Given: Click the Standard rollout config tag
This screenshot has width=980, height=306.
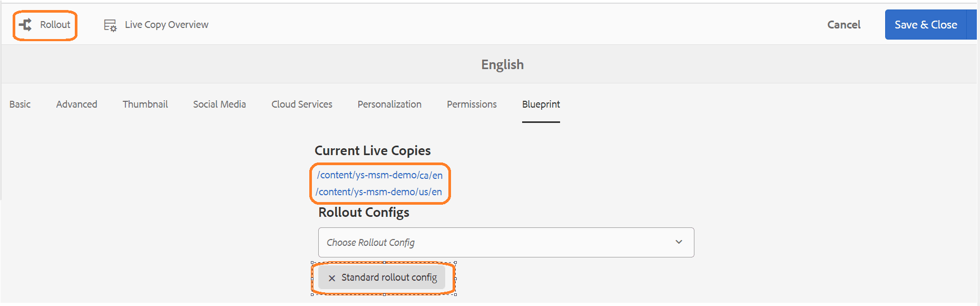Looking at the screenshot, I should click(382, 278).
